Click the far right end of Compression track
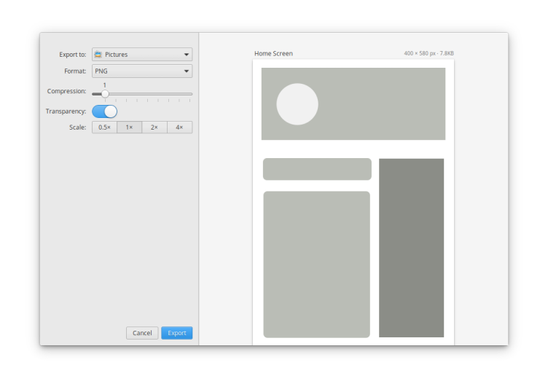Viewport: 548px width, 392px height. [192, 94]
